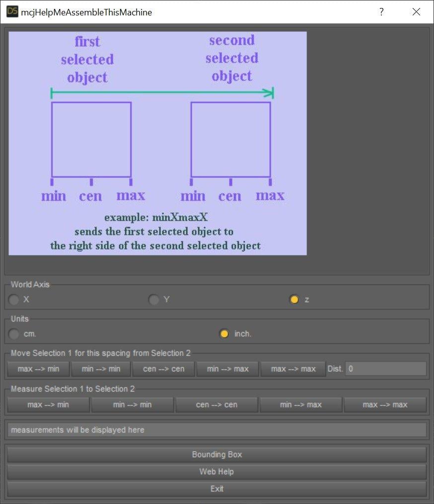Measure min --> min between selections
This screenshot has height=504, width=434.
tap(132, 405)
